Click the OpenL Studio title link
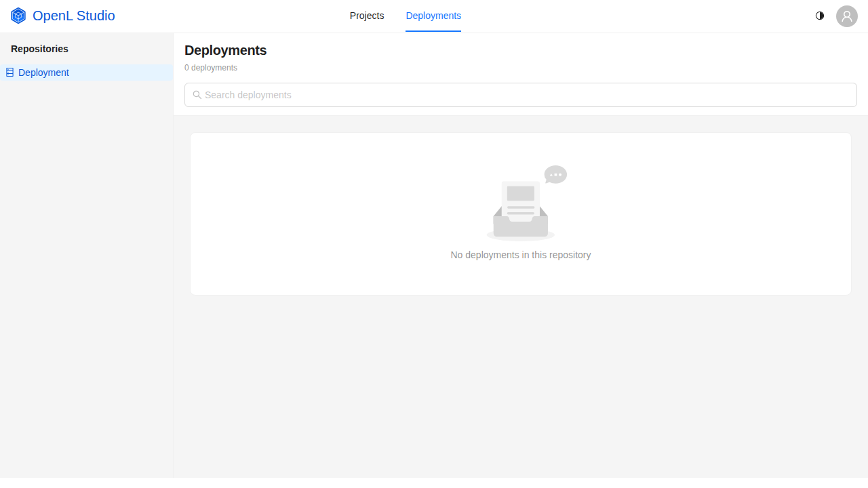The width and height of the screenshot is (868, 488). (x=74, y=16)
